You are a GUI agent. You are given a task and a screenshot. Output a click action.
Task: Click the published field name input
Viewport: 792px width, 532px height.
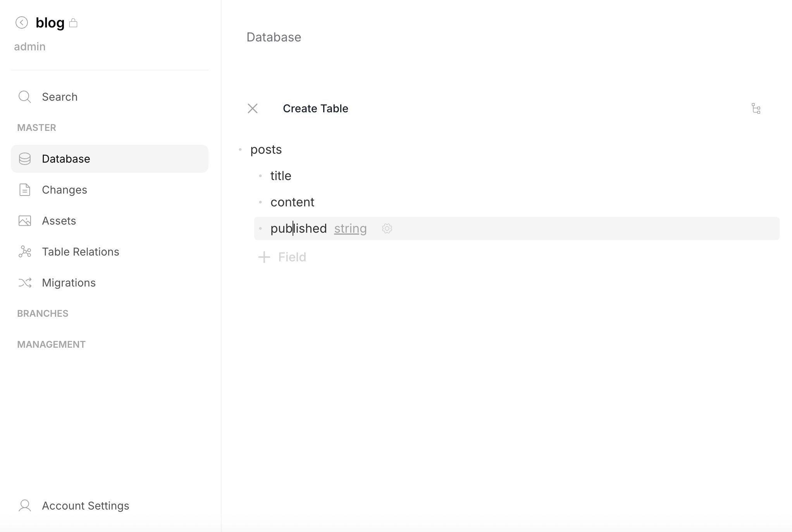click(x=298, y=228)
